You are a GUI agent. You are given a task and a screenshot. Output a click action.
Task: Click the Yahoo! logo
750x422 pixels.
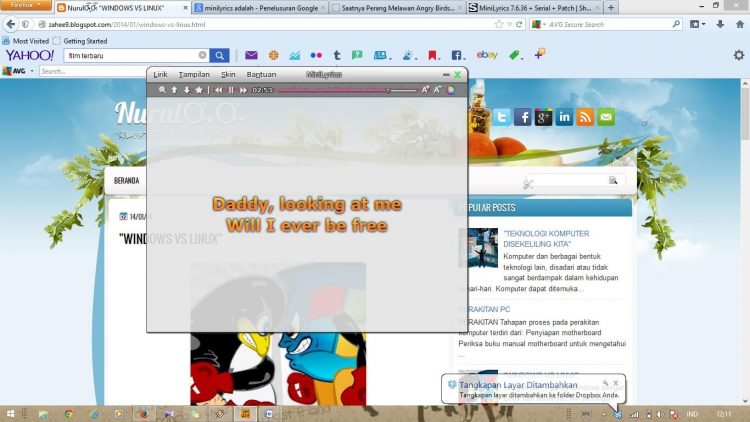(x=30, y=56)
